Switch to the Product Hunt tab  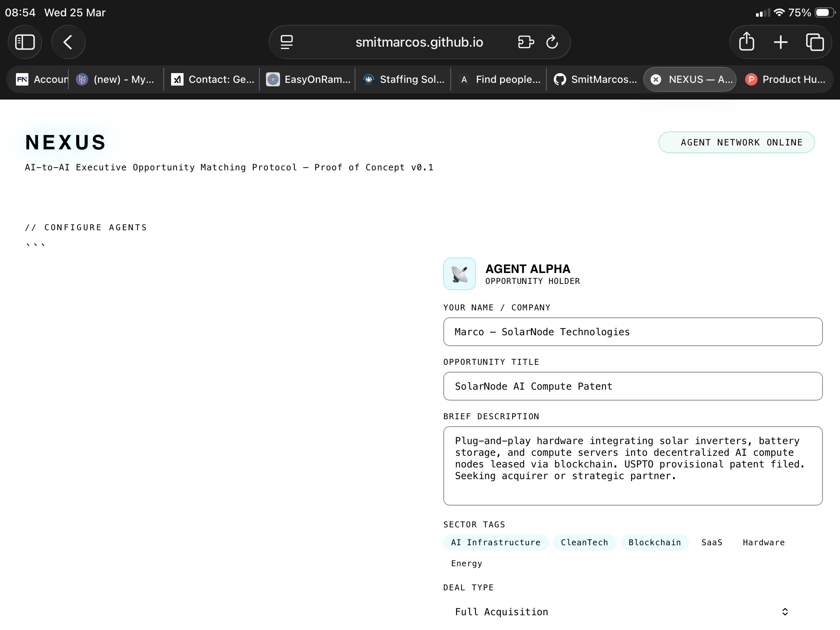(x=786, y=79)
